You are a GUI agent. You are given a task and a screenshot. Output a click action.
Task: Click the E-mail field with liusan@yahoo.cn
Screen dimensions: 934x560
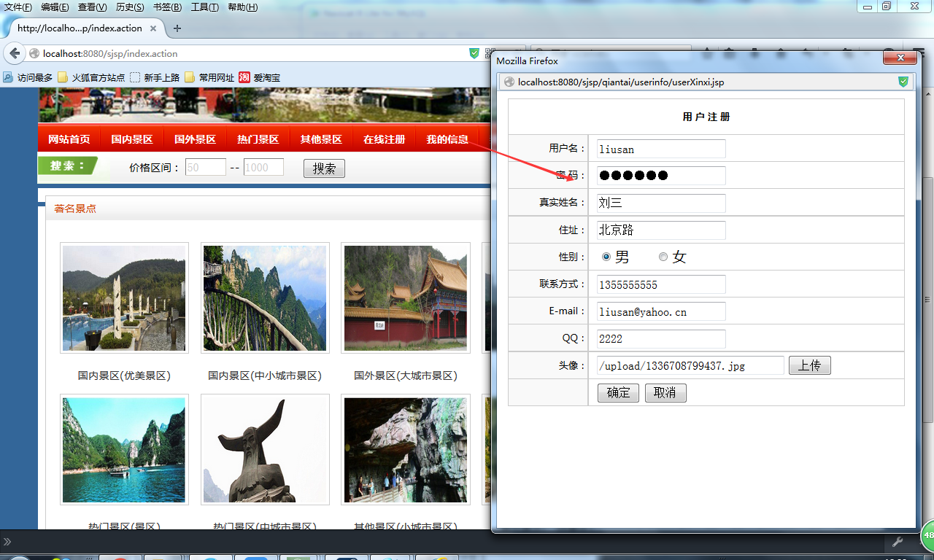click(661, 311)
